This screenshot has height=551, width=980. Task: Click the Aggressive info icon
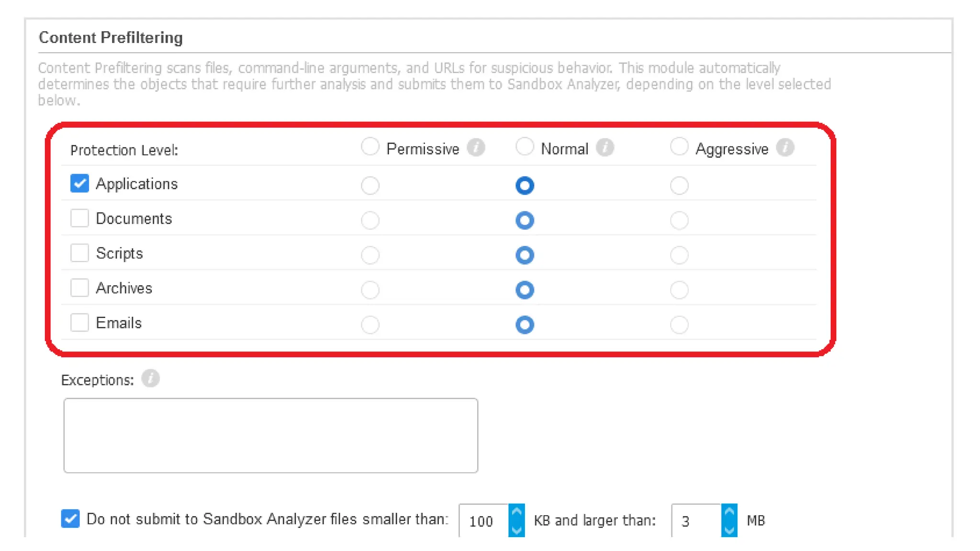click(x=785, y=148)
